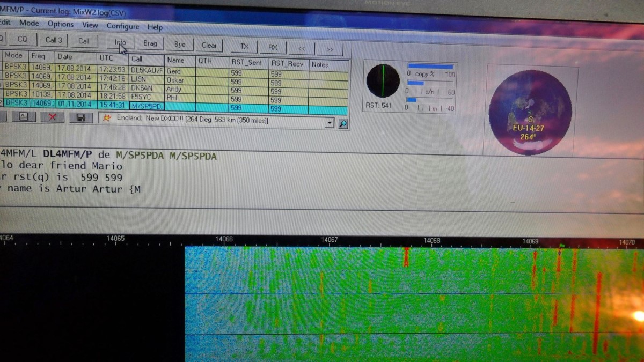The height and width of the screenshot is (362, 644).
Task: Click the RST_Sent column header
Action: pos(246,63)
